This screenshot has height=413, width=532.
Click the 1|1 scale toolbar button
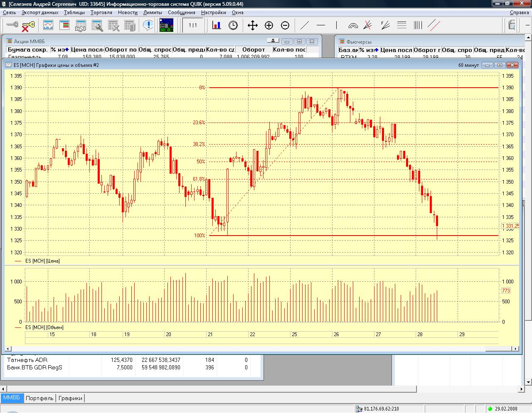(193, 25)
